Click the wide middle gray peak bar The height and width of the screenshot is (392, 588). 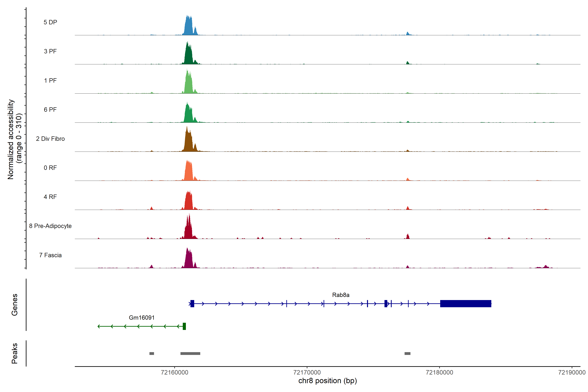coord(190,353)
